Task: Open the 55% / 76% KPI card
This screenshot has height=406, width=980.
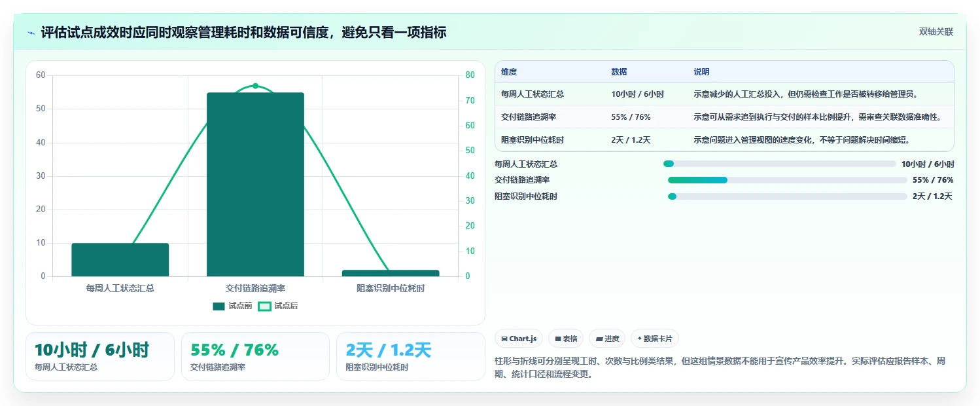Action: (255, 356)
